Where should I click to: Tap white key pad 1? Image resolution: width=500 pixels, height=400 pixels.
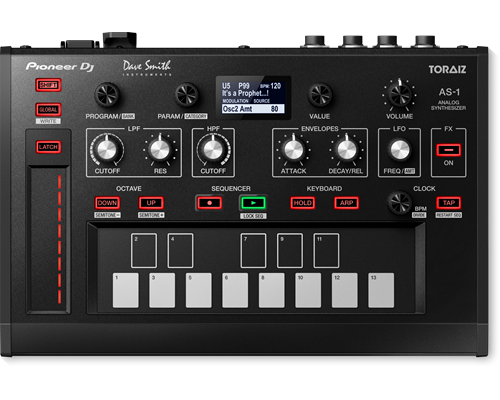pyautogui.click(x=126, y=290)
